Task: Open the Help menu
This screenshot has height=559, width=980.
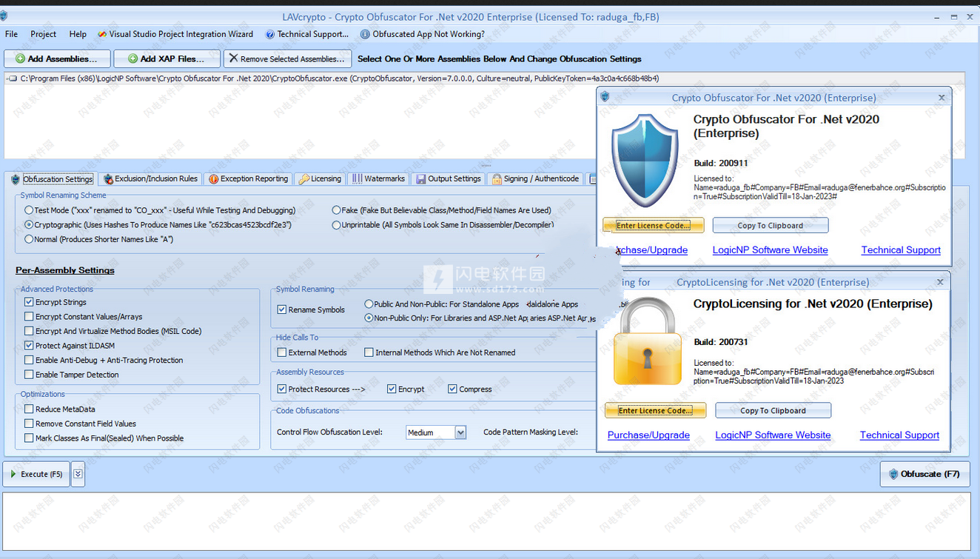Action: coord(78,34)
